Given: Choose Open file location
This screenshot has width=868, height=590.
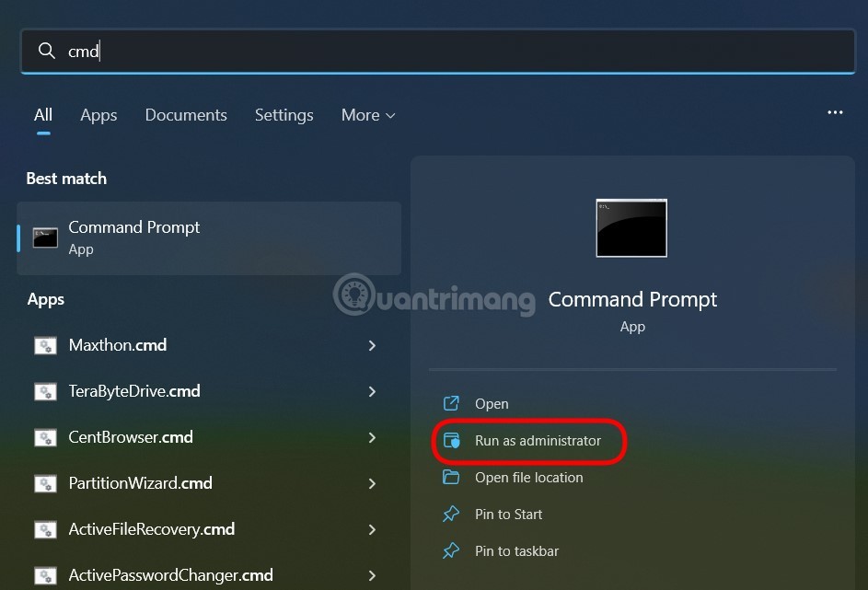Looking at the screenshot, I should point(528,478).
